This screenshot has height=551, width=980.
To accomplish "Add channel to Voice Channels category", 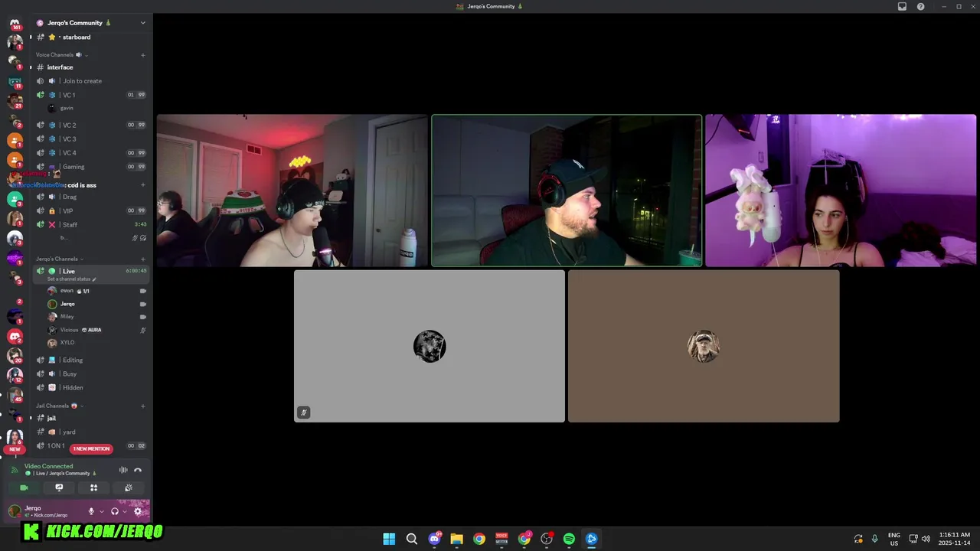I will click(142, 55).
